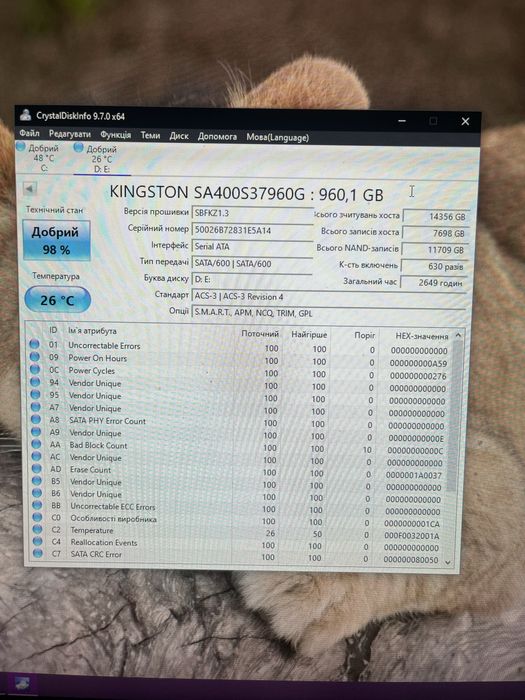Click the attribute list scroll down arrow
The width and height of the screenshot is (525, 700).
point(448,562)
